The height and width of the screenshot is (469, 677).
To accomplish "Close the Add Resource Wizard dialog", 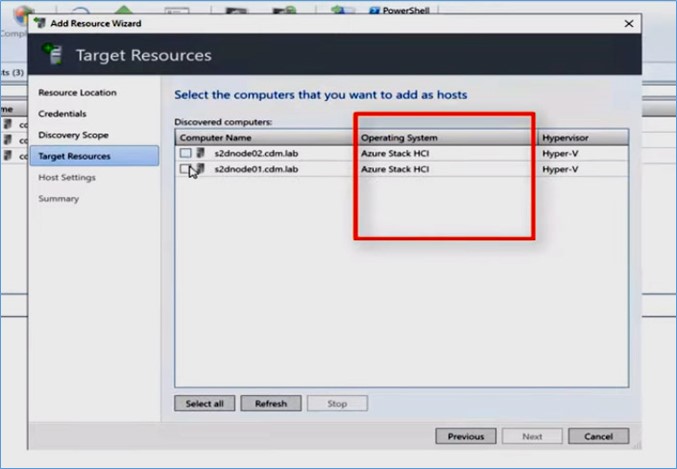I will [629, 23].
